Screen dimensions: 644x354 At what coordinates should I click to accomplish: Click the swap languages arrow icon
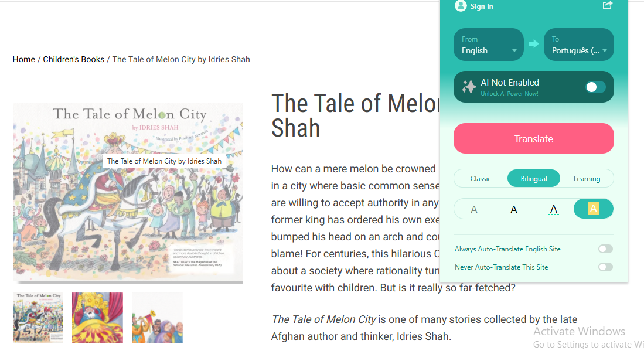(x=533, y=44)
